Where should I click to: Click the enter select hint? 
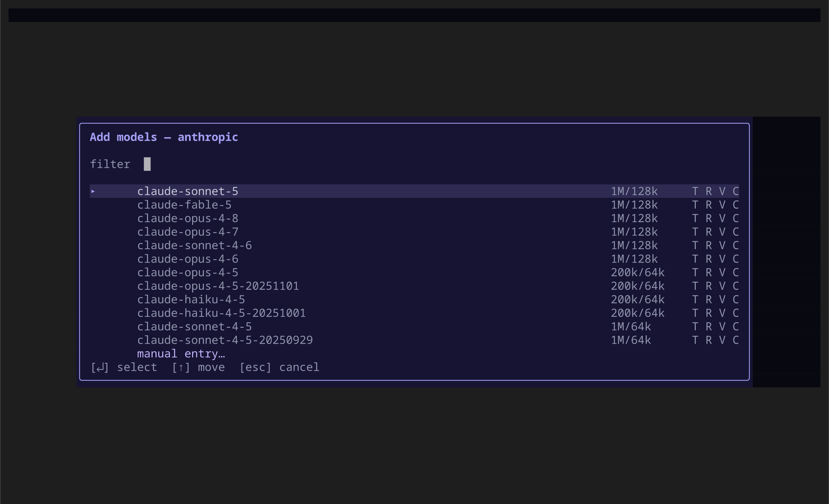coord(124,367)
